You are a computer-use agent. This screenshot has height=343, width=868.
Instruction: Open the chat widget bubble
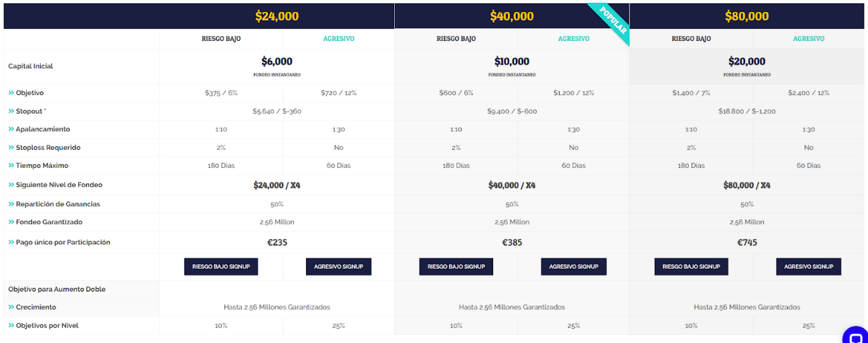(x=855, y=335)
